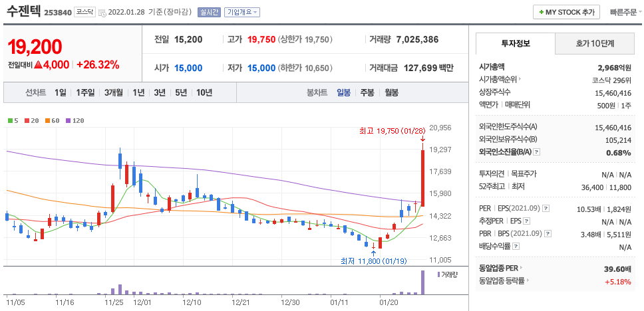
Task: Click the 거래대금 value 127,699 백만
Action: click(429, 68)
